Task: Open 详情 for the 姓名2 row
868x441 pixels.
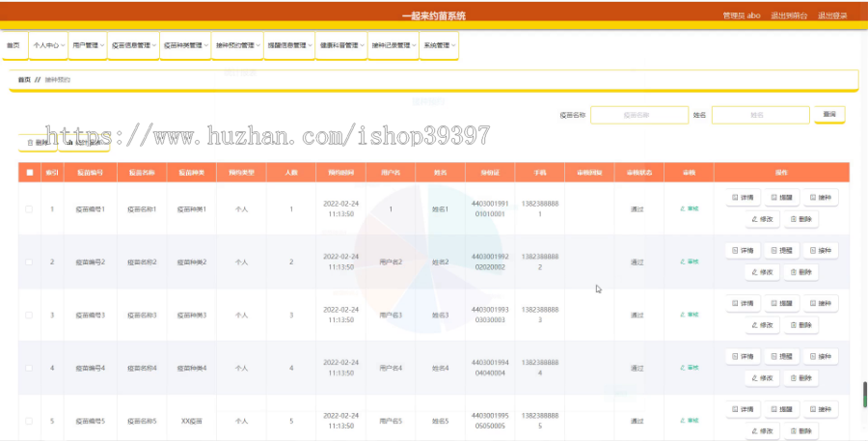Action: (x=743, y=251)
